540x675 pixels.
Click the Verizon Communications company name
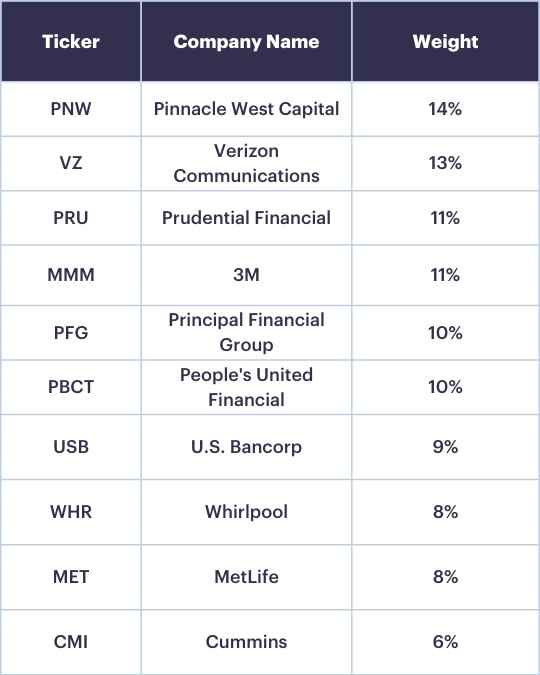tap(246, 164)
